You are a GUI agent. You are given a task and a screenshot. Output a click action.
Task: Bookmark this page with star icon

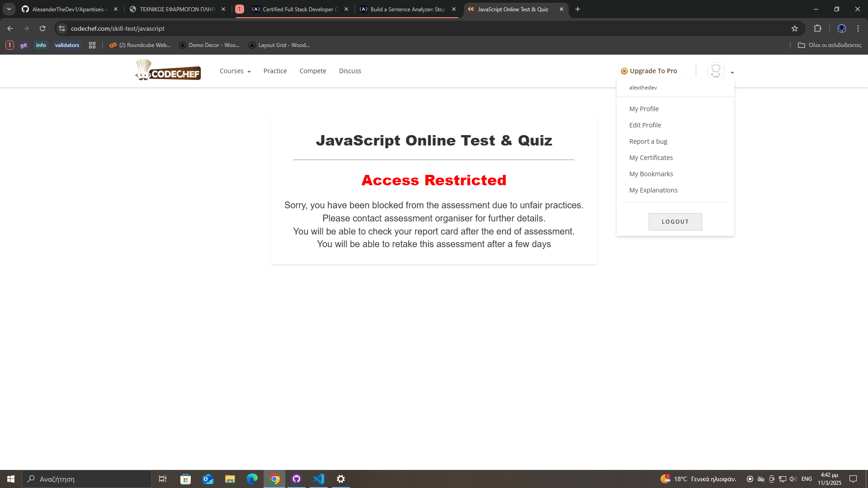[x=795, y=28]
